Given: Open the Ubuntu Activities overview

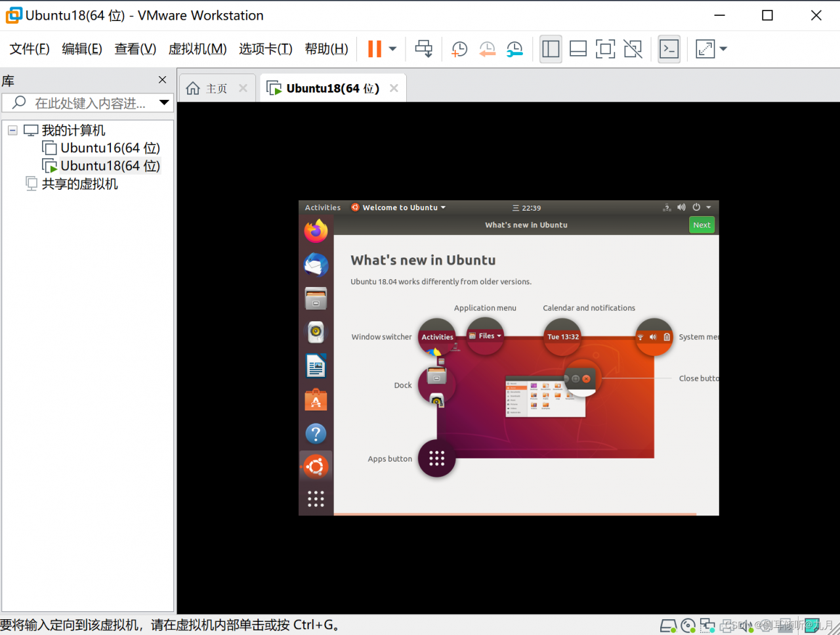Looking at the screenshot, I should pyautogui.click(x=323, y=208).
